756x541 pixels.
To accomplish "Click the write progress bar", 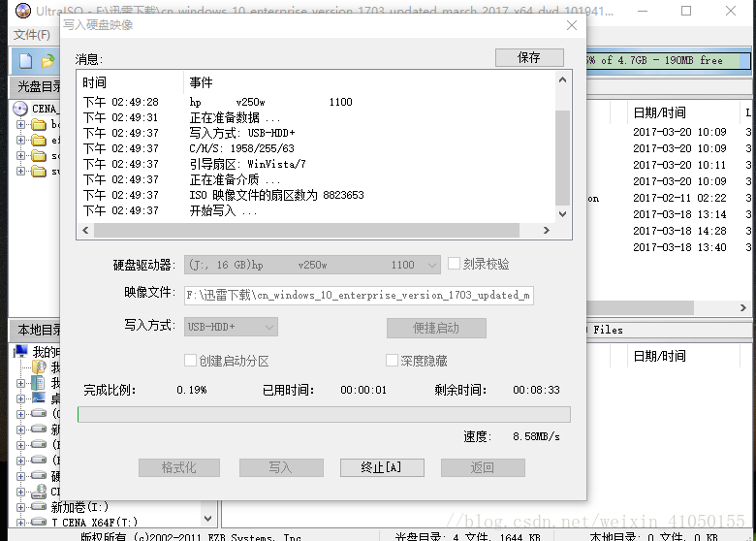I will point(324,414).
